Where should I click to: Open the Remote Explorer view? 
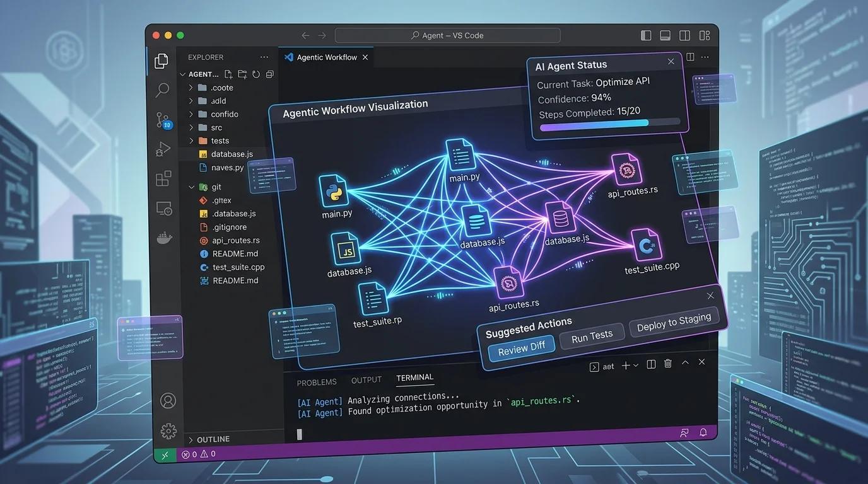tap(163, 208)
